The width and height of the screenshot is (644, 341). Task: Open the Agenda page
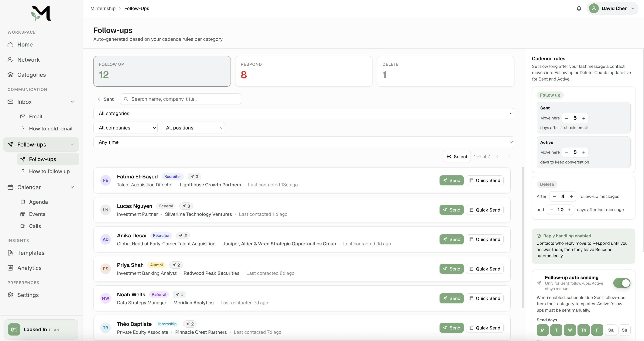[x=38, y=202]
